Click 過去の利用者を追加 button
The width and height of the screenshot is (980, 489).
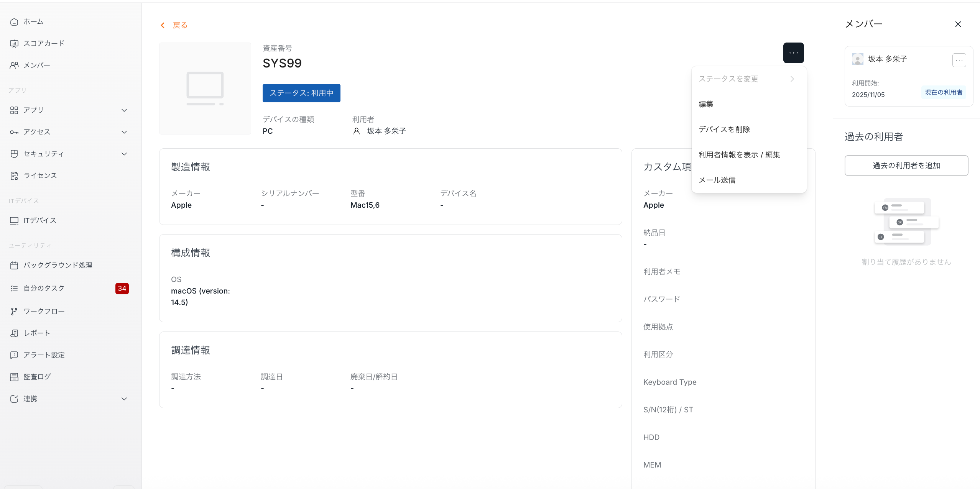(906, 166)
